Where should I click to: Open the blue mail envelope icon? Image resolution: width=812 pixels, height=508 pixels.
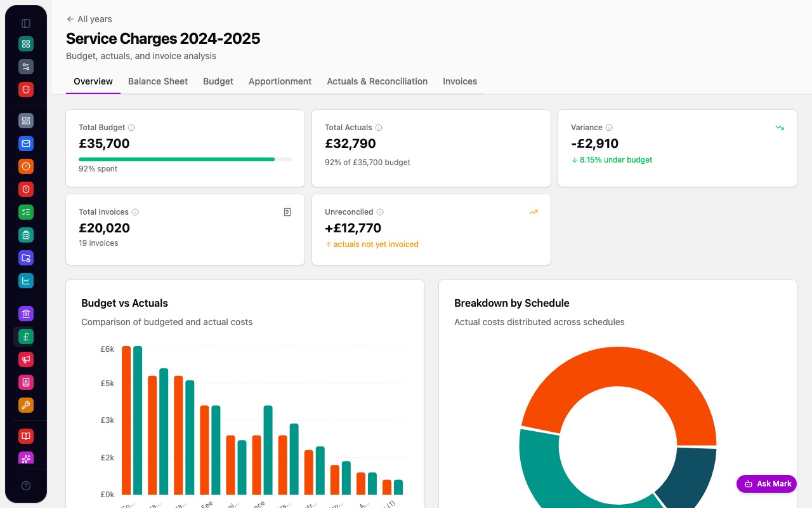(x=26, y=144)
